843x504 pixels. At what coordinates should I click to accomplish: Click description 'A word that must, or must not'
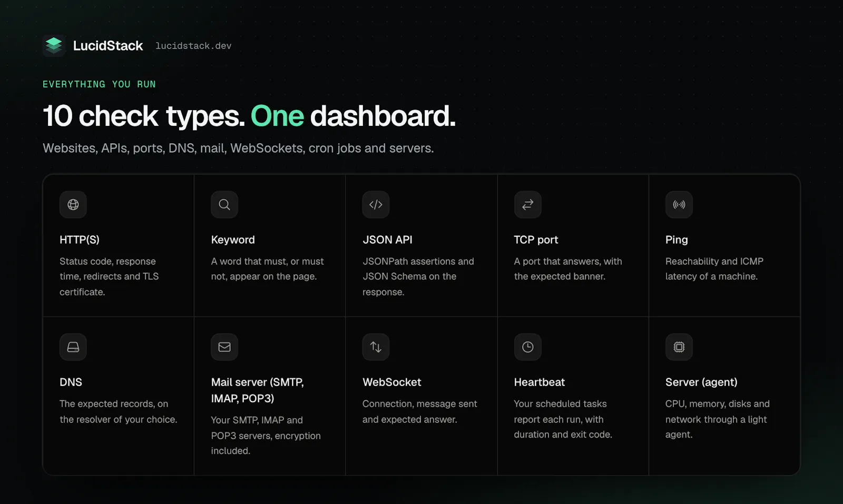(268, 269)
